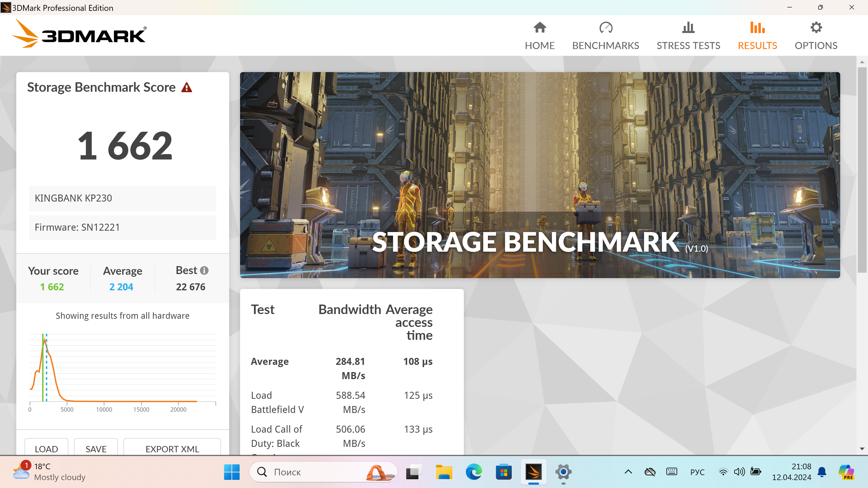Expand the hidden system tray icons chevron
This screenshot has height=488, width=868.
(628, 472)
